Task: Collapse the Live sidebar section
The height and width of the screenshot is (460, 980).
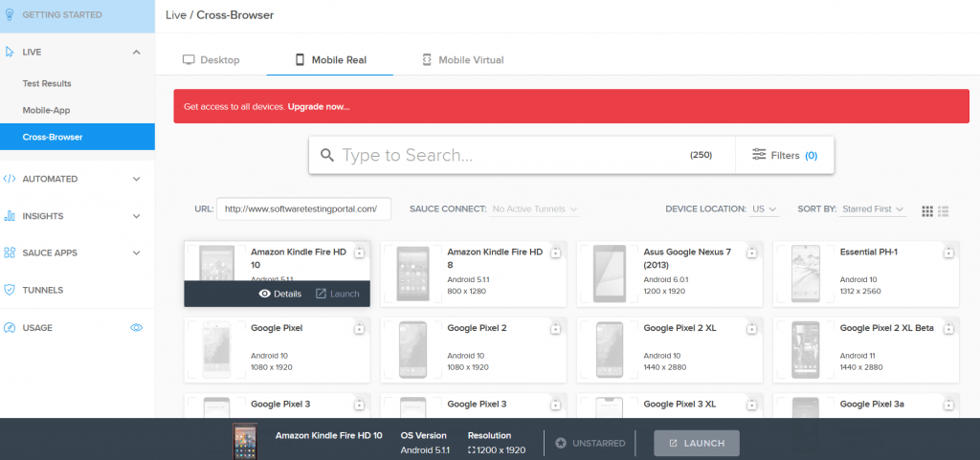Action: click(136, 52)
